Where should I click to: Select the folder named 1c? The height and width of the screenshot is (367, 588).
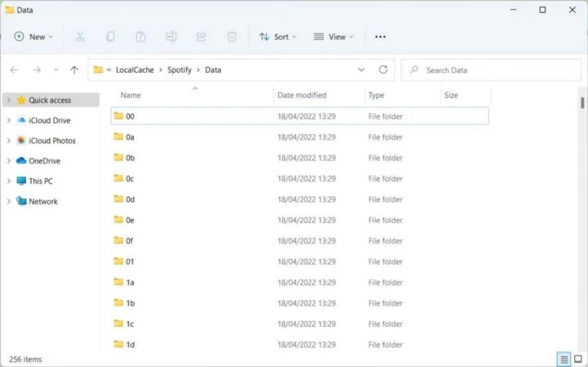[x=300, y=324]
